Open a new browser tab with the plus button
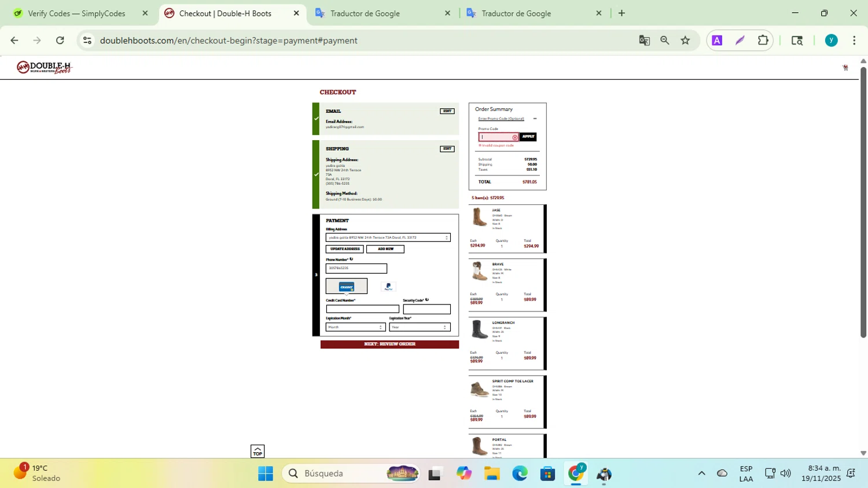This screenshot has height=488, width=868. 621,13
